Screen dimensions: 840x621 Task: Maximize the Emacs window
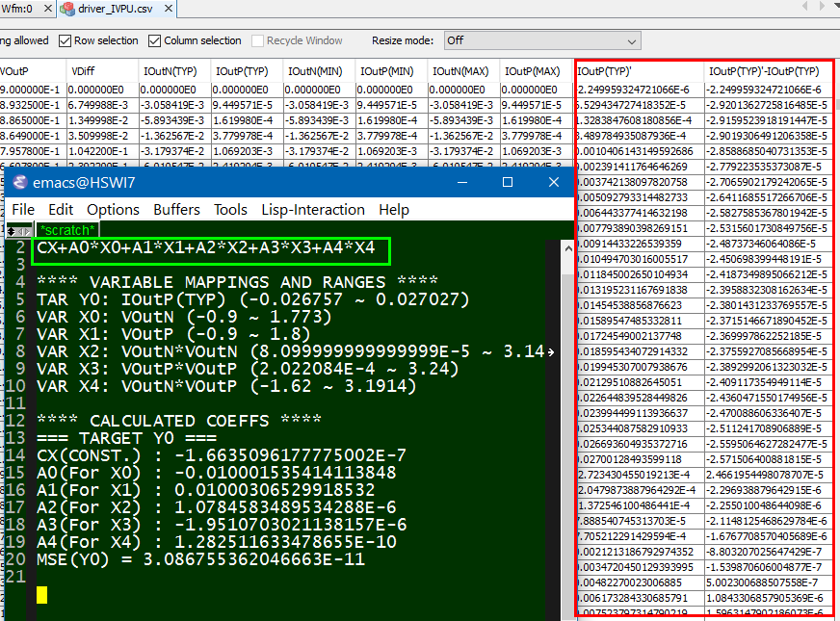[x=508, y=182]
